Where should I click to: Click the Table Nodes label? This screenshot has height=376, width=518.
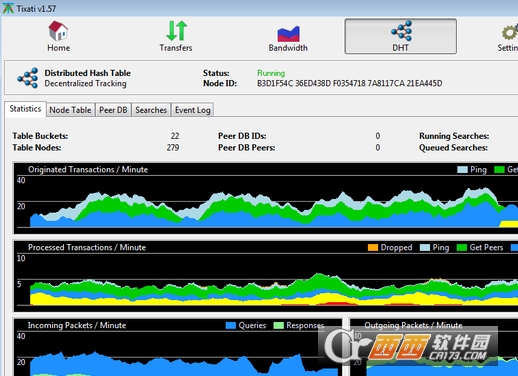point(37,148)
